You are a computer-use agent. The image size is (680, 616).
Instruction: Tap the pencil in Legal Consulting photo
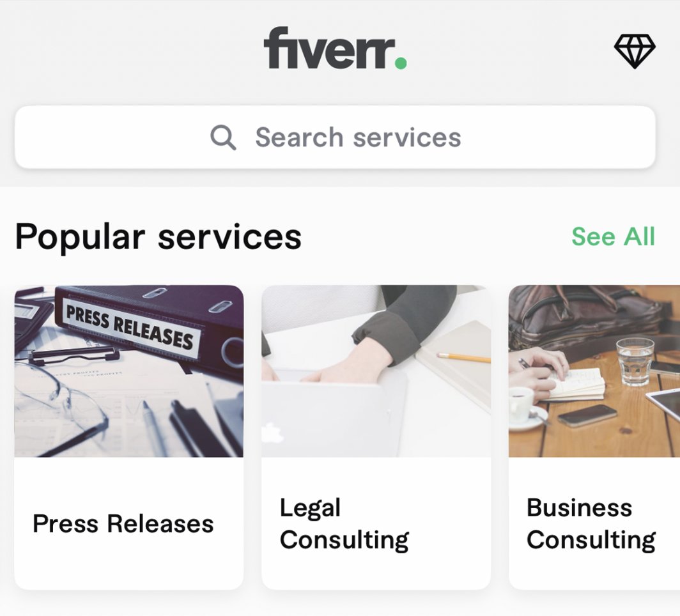pyautogui.click(x=463, y=358)
